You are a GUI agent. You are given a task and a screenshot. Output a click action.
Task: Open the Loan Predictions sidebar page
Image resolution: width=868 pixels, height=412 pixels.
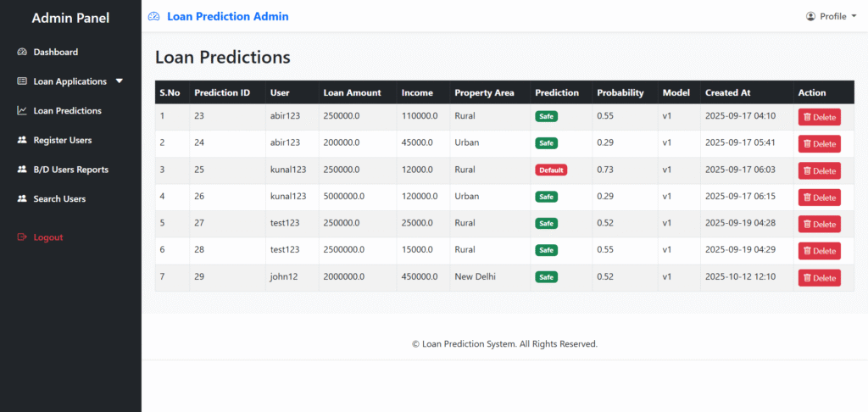67,111
